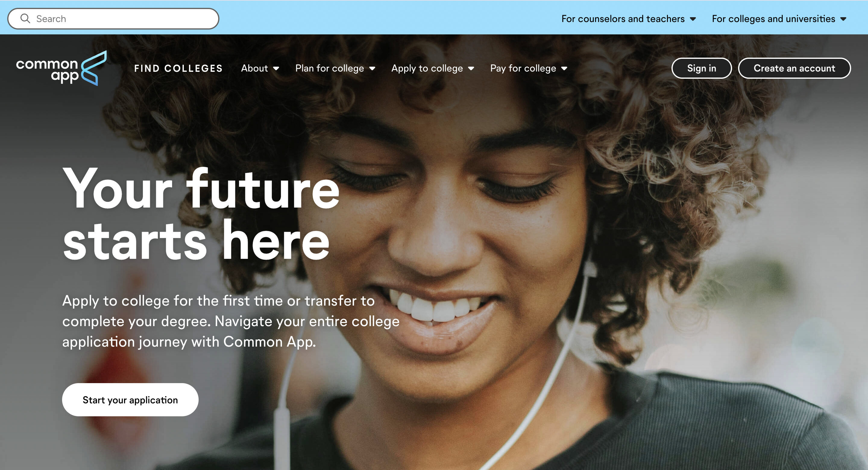
Task: Click the Start your application button
Action: click(130, 399)
